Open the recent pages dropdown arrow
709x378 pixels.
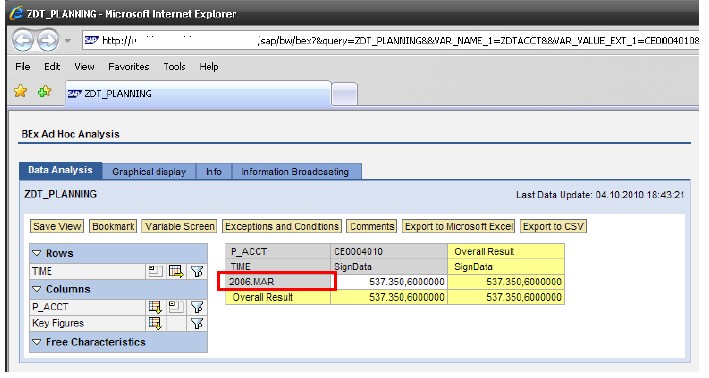coord(68,41)
